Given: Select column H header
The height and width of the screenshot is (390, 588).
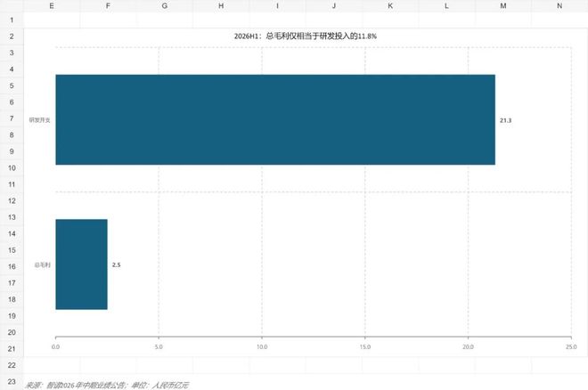Looking at the screenshot, I should click(221, 6).
